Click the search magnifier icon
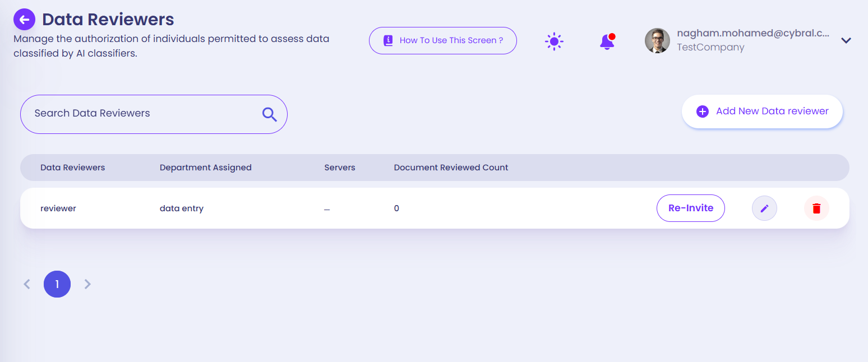The width and height of the screenshot is (868, 362). [270, 114]
